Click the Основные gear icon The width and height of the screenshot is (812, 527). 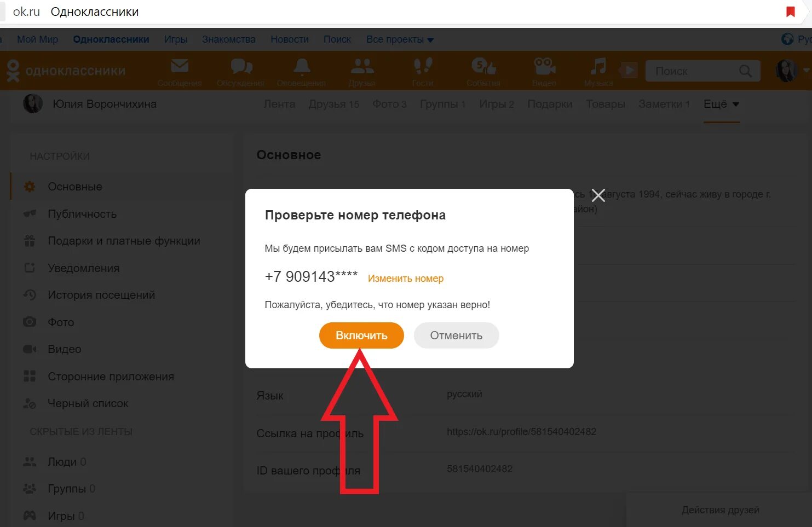tap(30, 187)
